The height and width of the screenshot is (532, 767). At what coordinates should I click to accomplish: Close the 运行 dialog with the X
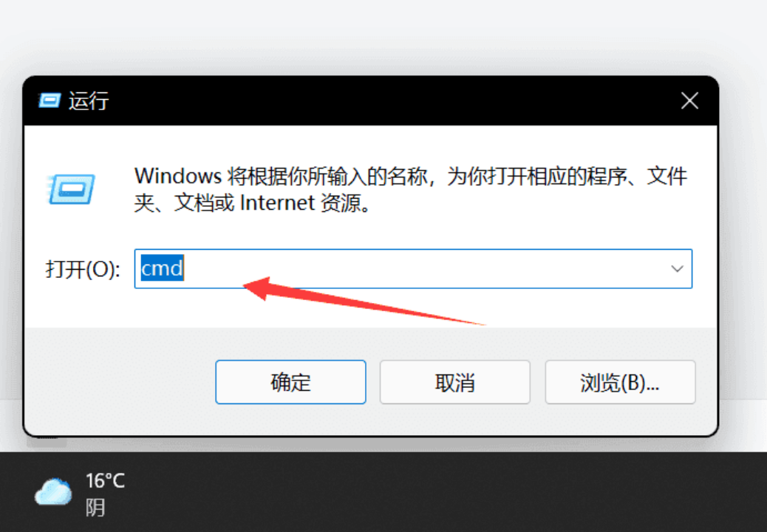coord(689,100)
